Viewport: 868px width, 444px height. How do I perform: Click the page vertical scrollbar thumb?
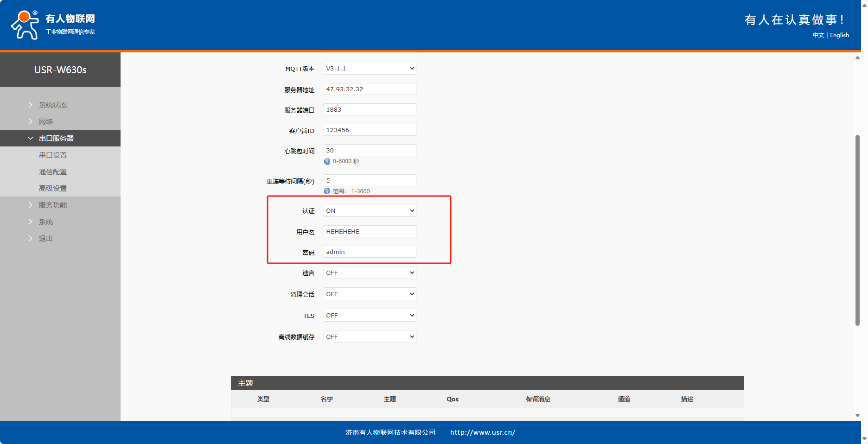click(x=857, y=230)
